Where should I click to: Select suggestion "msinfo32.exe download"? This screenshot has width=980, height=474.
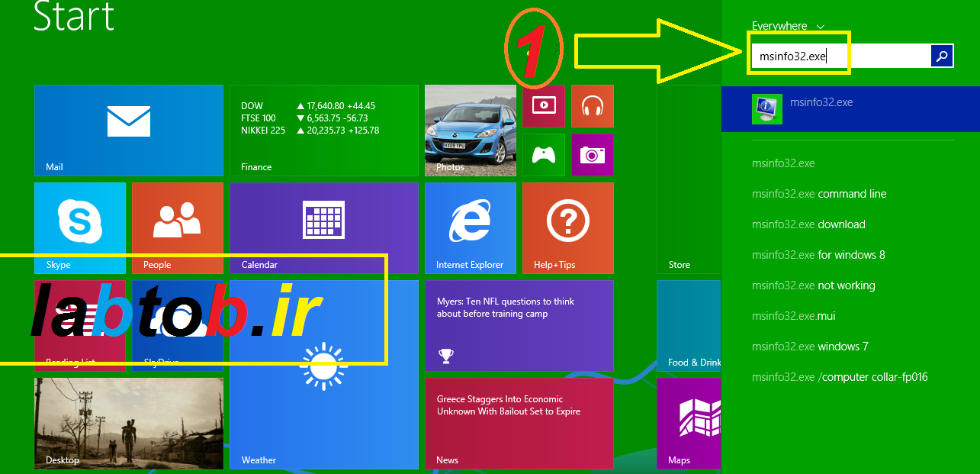pos(808,224)
